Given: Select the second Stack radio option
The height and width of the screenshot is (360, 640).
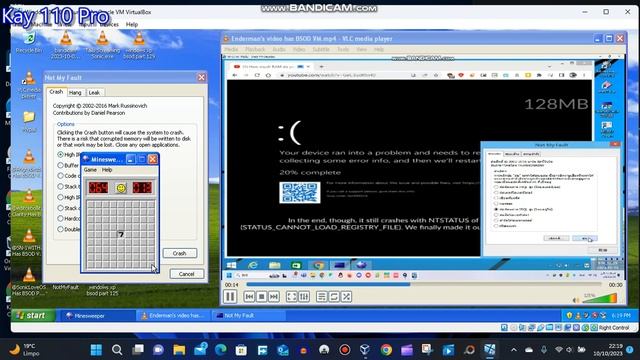Looking at the screenshot, I should [x=60, y=208].
